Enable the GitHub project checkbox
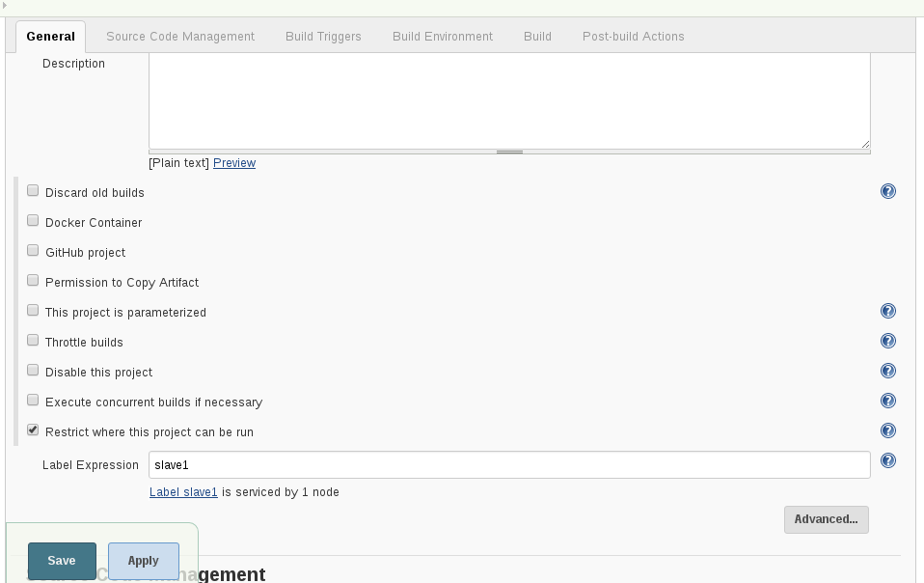Image resolution: width=924 pixels, height=583 pixels. coord(32,250)
